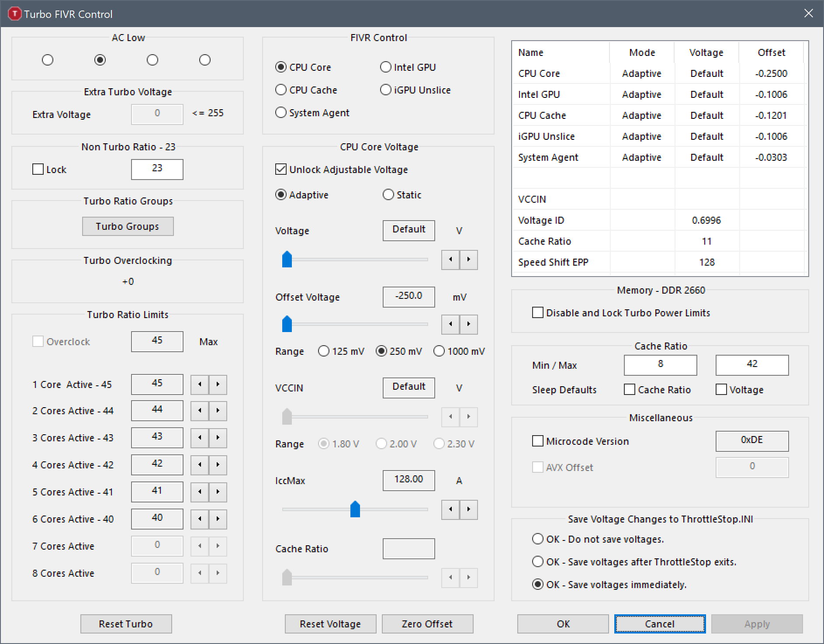Click the IccMax right arrow button
824x644 pixels.
coord(469,509)
